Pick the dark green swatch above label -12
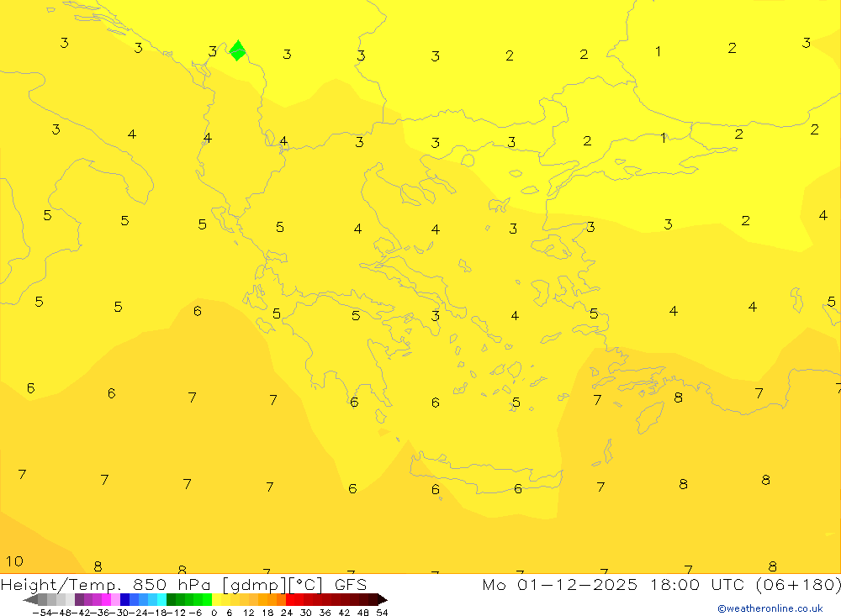 tap(171, 599)
